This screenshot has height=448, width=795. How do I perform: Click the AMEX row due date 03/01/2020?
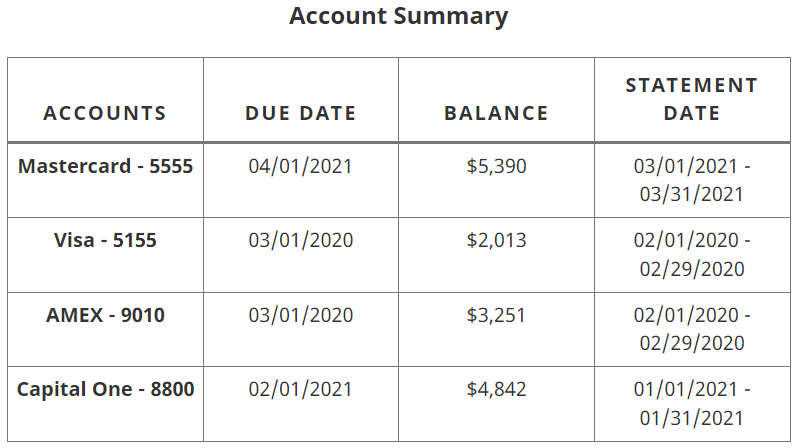point(301,315)
